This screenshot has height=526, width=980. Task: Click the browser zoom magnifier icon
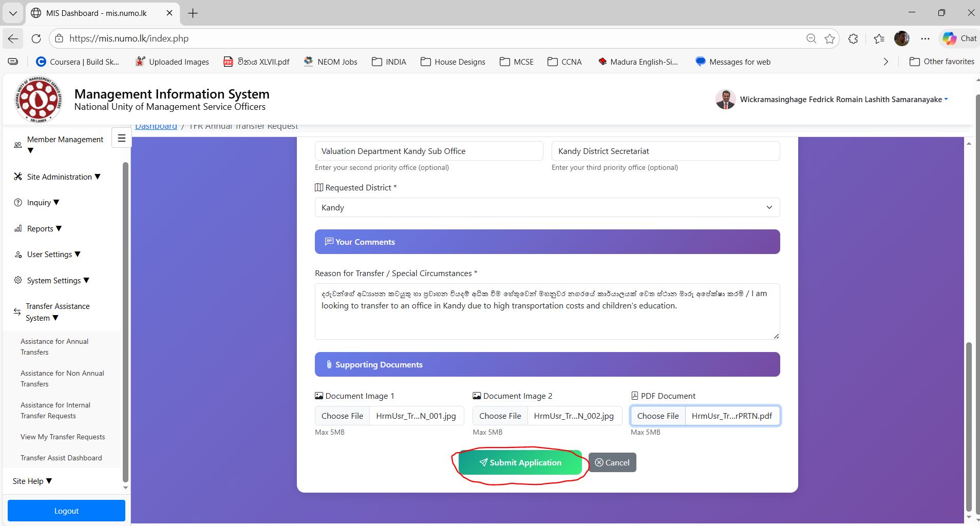[811, 38]
